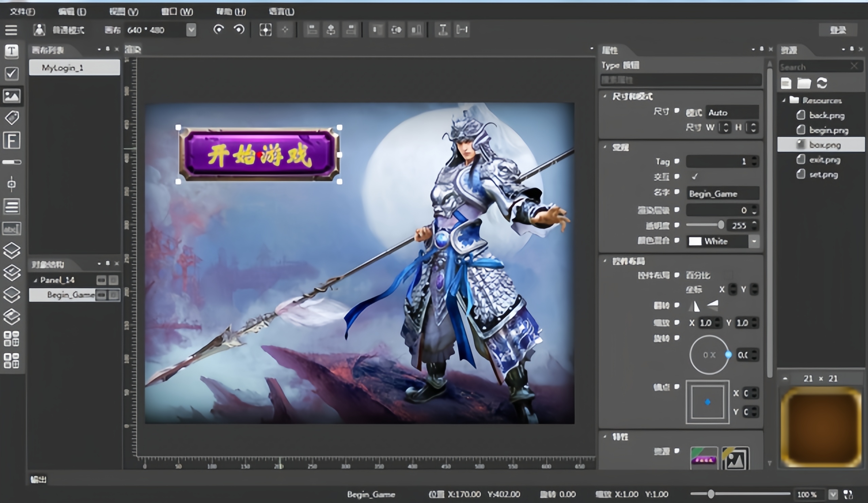Select the Image view widget tool

11,96
